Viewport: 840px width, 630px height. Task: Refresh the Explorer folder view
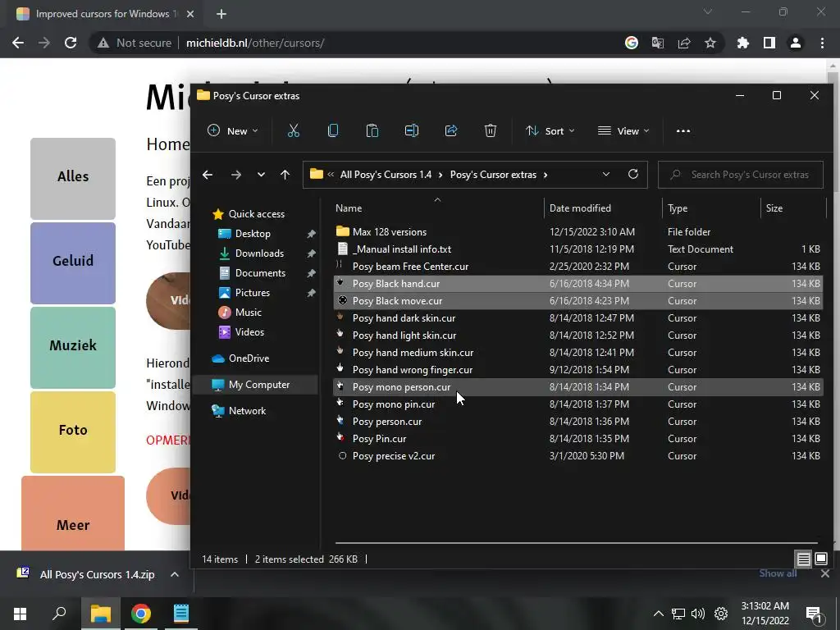pos(633,174)
